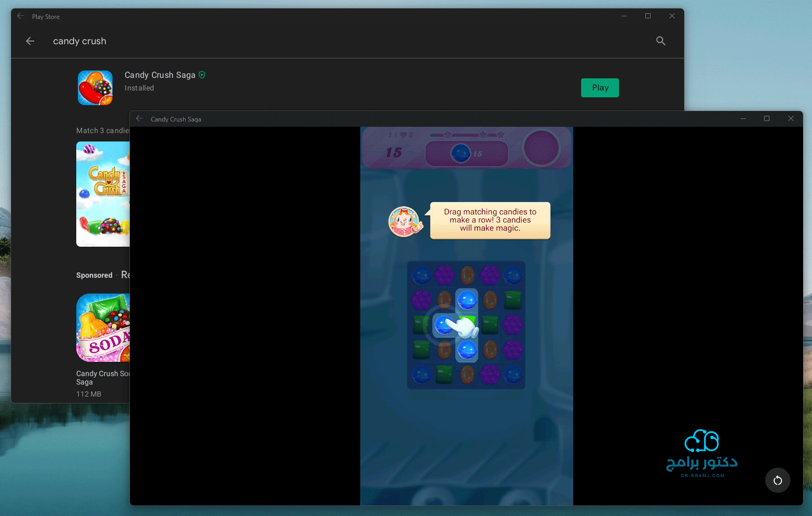Click the Play Protect verified shield badge
812x516 pixels.
tap(202, 75)
